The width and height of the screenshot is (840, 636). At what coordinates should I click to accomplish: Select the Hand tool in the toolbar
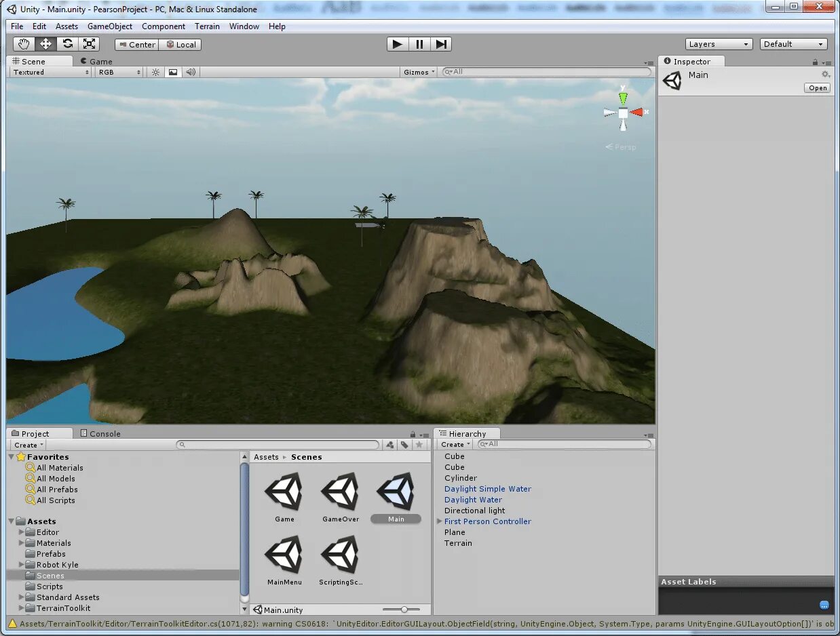24,44
